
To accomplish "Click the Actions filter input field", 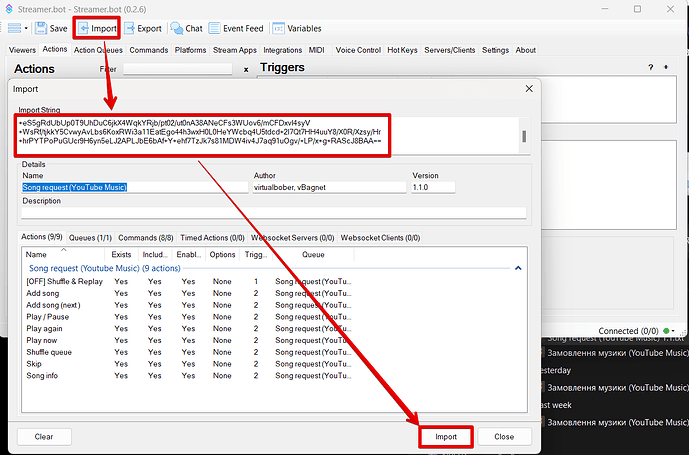I will tap(178, 69).
